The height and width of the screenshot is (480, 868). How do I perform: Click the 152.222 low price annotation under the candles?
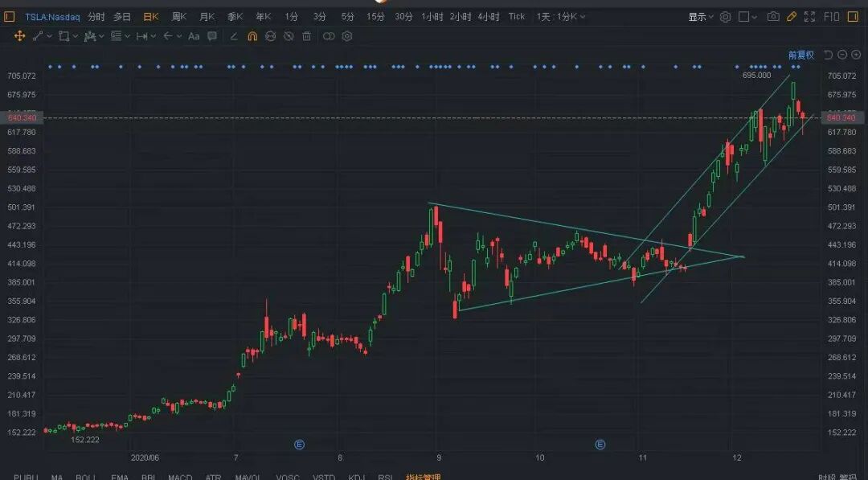(85, 440)
